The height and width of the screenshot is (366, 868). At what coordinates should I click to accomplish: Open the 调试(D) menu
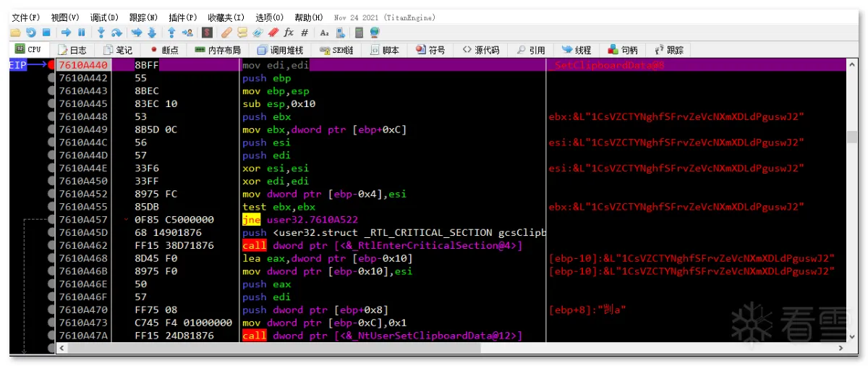(105, 17)
